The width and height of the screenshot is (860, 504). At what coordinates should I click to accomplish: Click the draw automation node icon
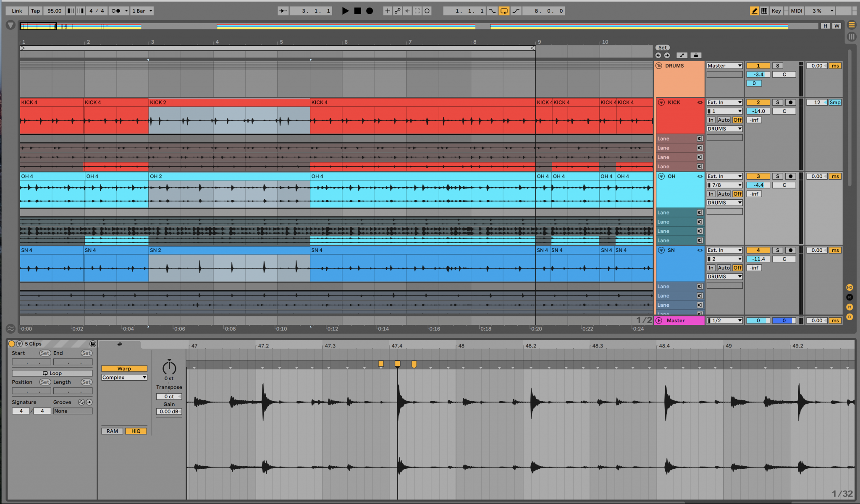pyautogui.click(x=682, y=55)
